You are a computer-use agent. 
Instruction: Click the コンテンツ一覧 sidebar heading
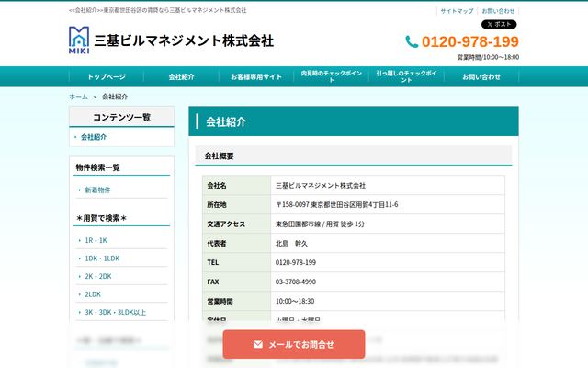pos(122,118)
